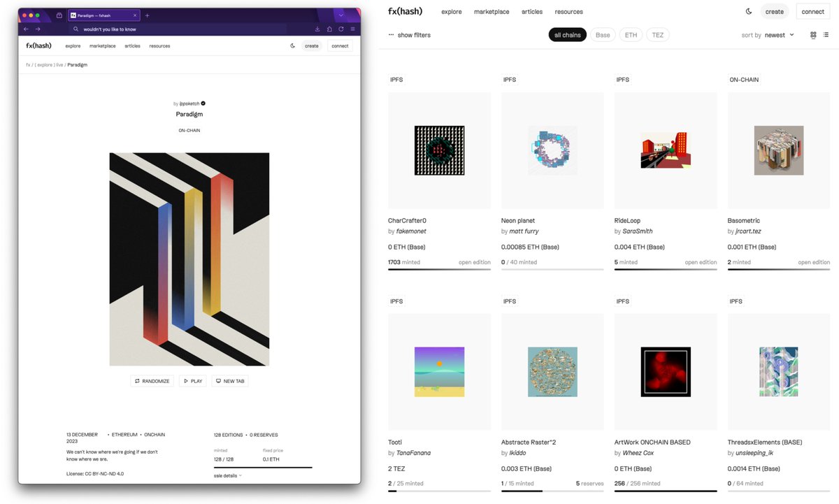
Task: Open explore menu on explore page
Action: 452,12
